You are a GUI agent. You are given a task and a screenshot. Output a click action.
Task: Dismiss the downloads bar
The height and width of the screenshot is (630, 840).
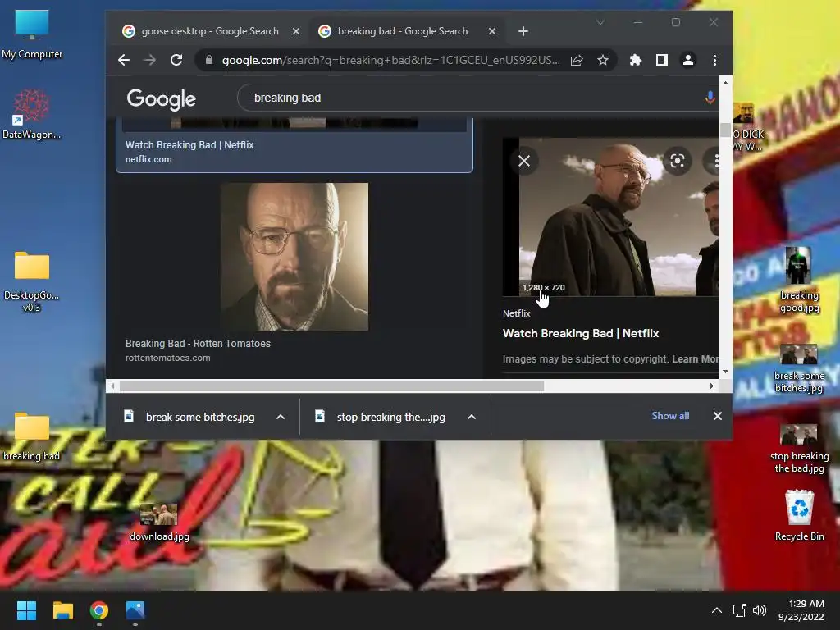(717, 416)
